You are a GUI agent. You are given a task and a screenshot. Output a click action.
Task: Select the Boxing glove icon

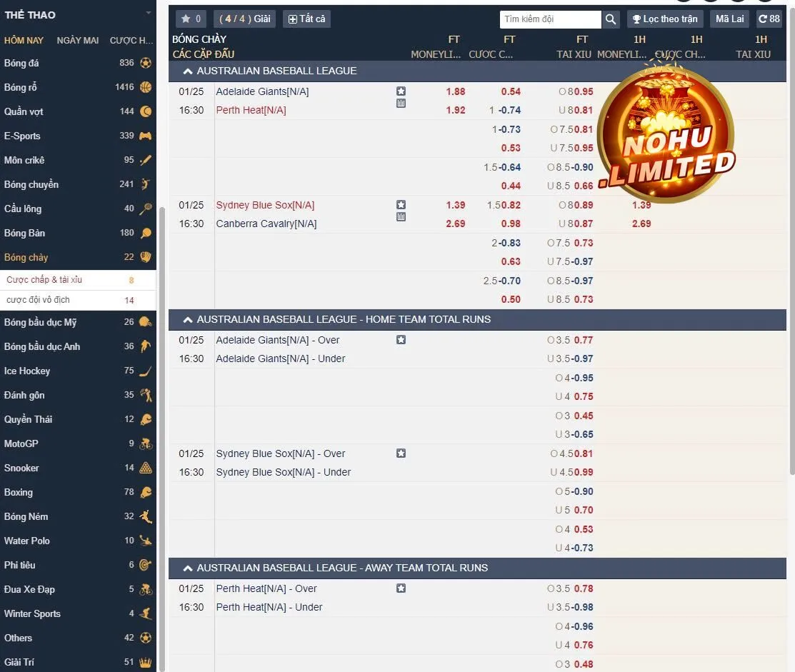pos(146,492)
